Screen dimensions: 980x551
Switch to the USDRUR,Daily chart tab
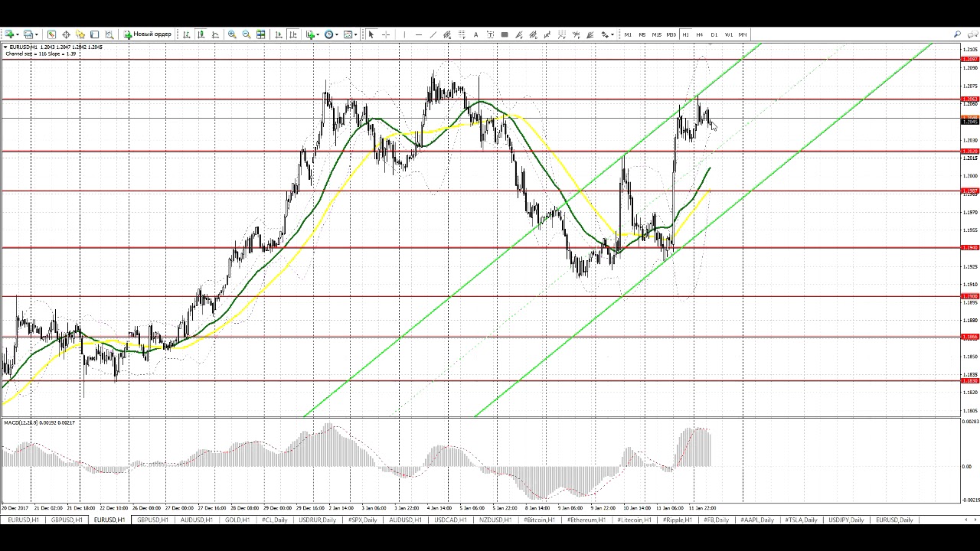317,520
